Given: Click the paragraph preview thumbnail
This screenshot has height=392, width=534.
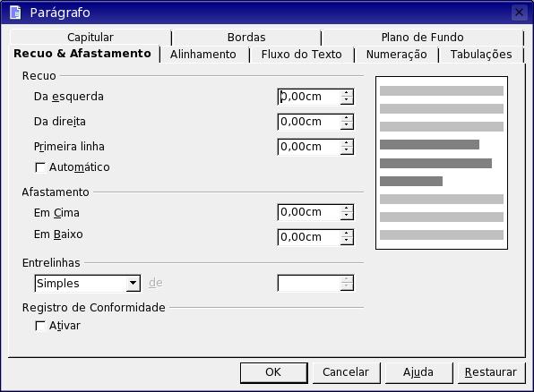Looking at the screenshot, I should [x=442, y=163].
